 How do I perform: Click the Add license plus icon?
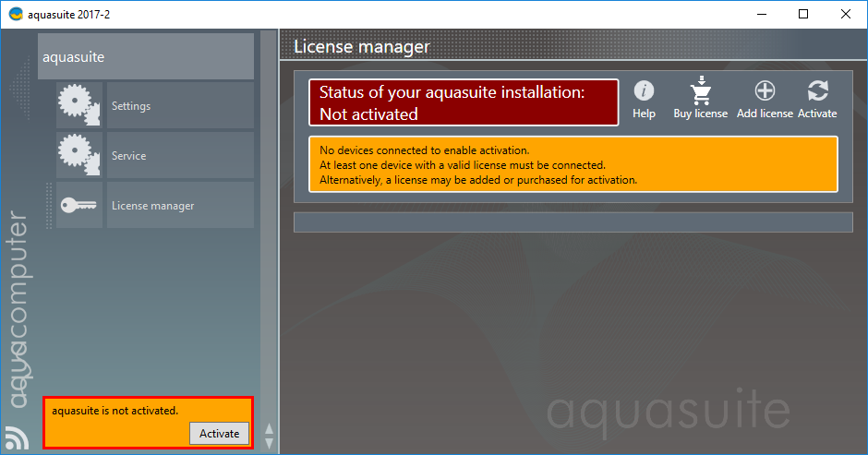(x=765, y=90)
